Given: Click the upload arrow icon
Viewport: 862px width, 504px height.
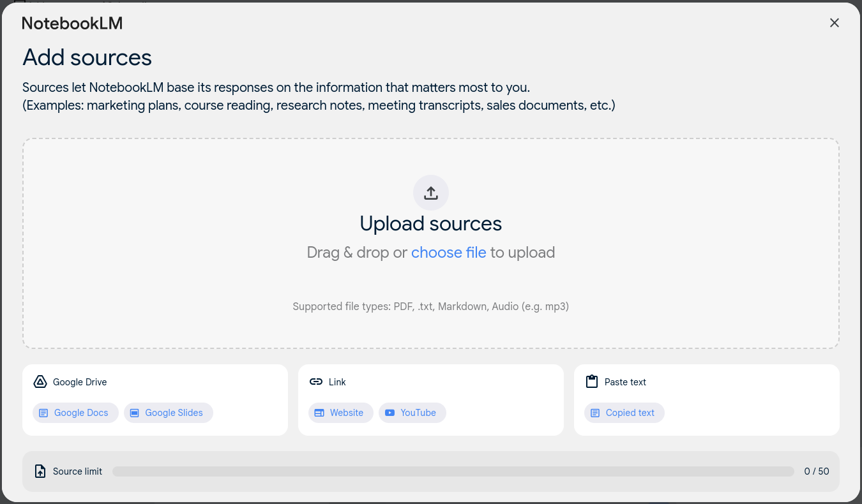Looking at the screenshot, I should point(431,193).
